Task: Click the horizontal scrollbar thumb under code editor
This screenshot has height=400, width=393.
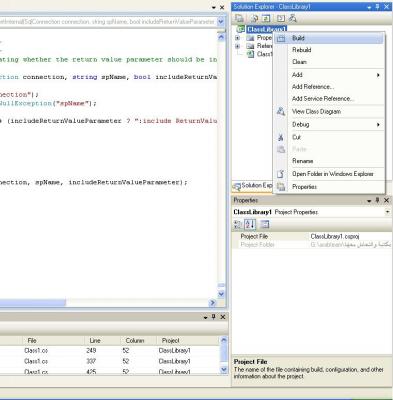Action: pyautogui.click(x=33, y=303)
